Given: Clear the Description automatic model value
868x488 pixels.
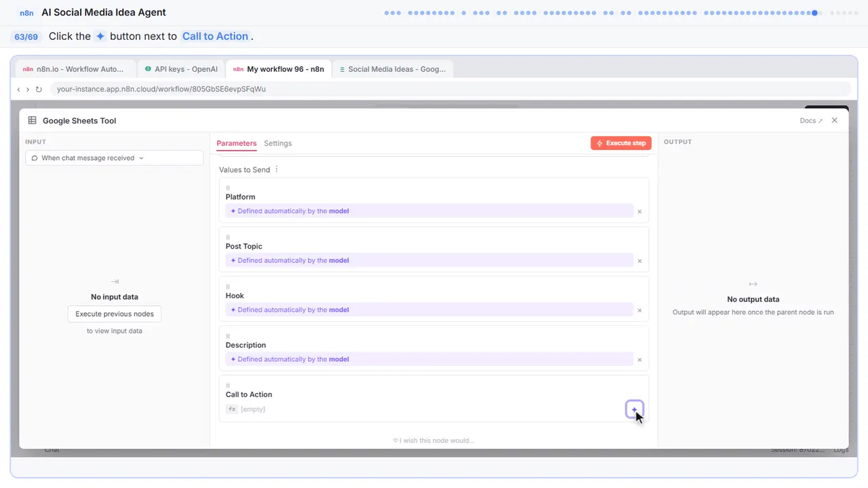Looking at the screenshot, I should (639, 360).
